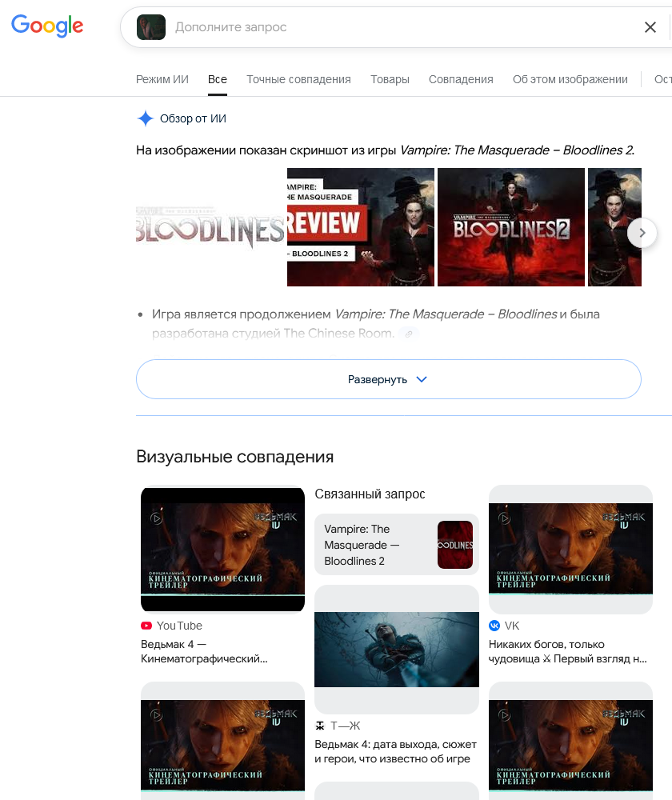Click the Т—Ж source icon
This screenshot has height=800, width=672.
(320, 726)
